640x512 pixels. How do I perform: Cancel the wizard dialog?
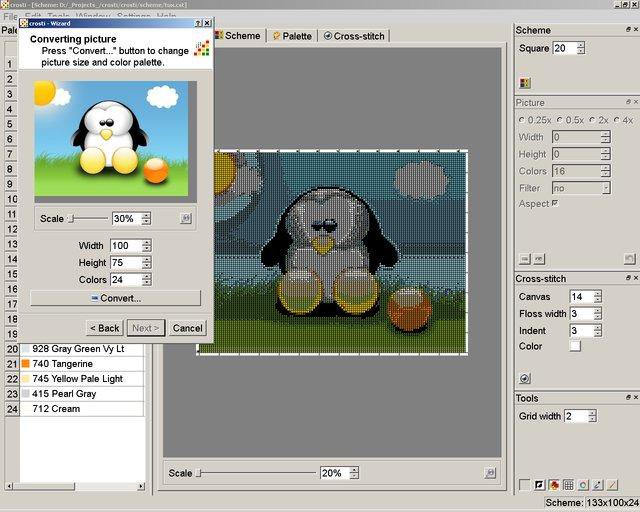pyautogui.click(x=187, y=328)
